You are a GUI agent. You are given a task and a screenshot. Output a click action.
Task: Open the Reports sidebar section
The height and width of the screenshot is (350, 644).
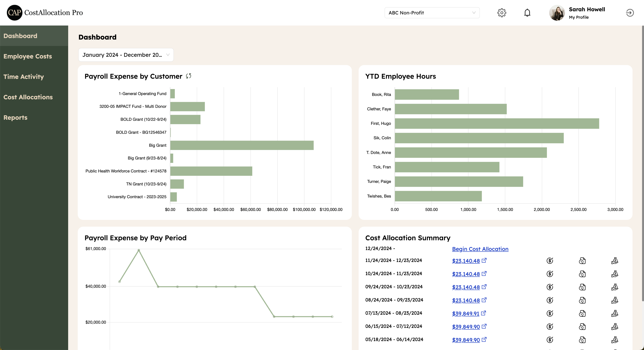(x=15, y=118)
